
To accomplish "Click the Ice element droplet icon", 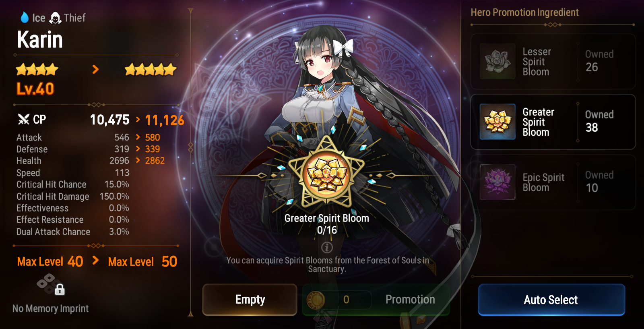I will (x=25, y=17).
